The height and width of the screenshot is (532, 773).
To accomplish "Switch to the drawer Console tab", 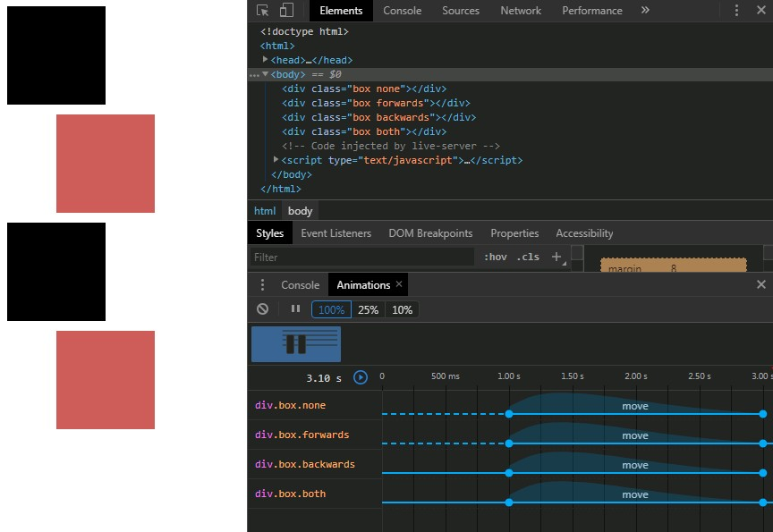I will pyautogui.click(x=301, y=284).
